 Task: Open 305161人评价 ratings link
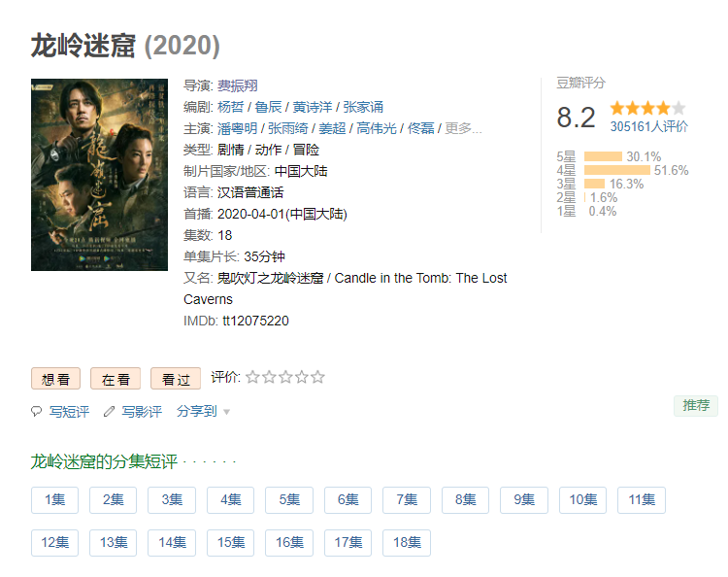pyautogui.click(x=648, y=126)
